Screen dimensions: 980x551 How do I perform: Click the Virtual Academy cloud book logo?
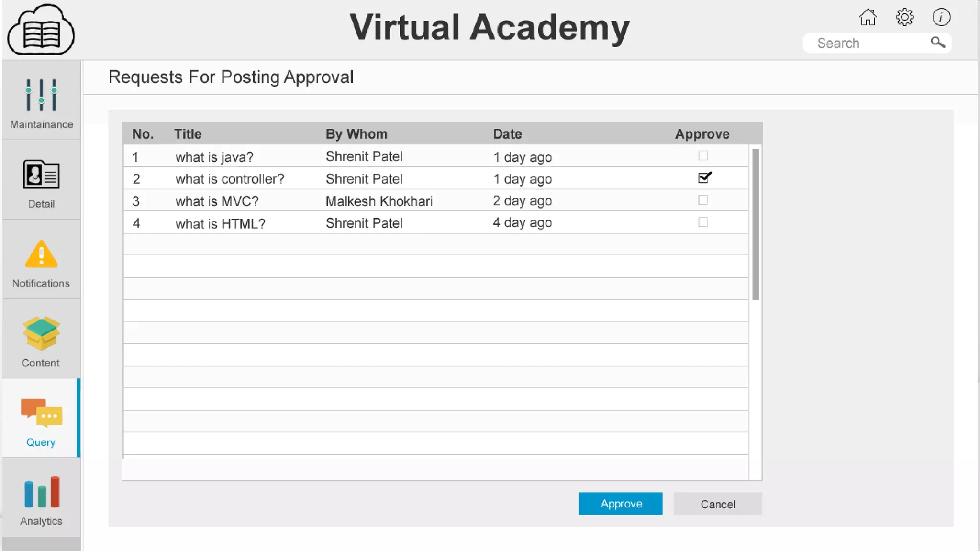point(41,30)
